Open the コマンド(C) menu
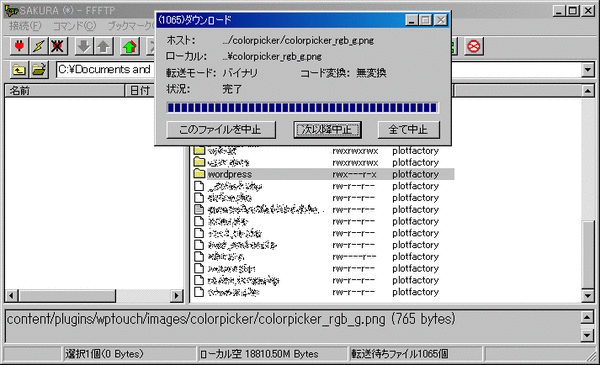600x365 pixels. click(74, 26)
